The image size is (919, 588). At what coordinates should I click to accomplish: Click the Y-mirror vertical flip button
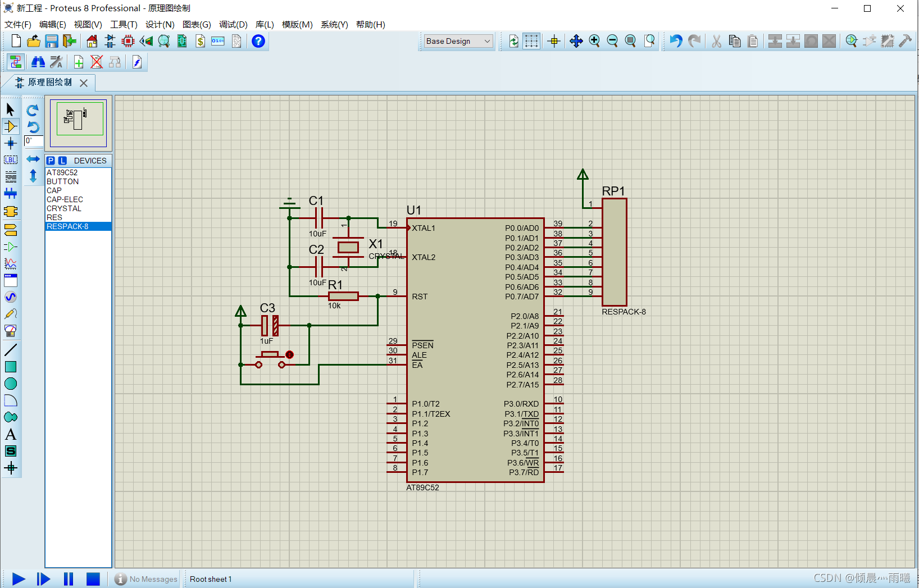tap(33, 176)
